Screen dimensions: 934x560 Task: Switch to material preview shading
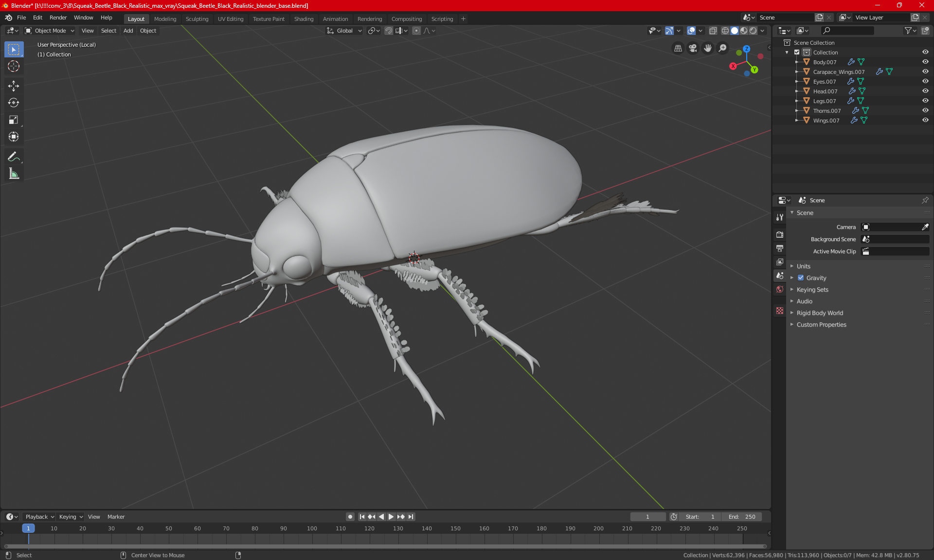(x=744, y=31)
